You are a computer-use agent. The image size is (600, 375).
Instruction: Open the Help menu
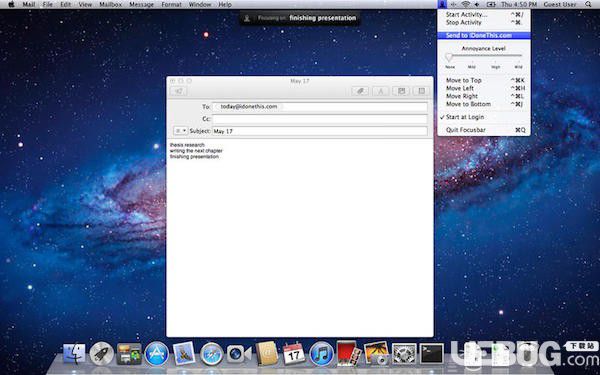coord(225,5)
